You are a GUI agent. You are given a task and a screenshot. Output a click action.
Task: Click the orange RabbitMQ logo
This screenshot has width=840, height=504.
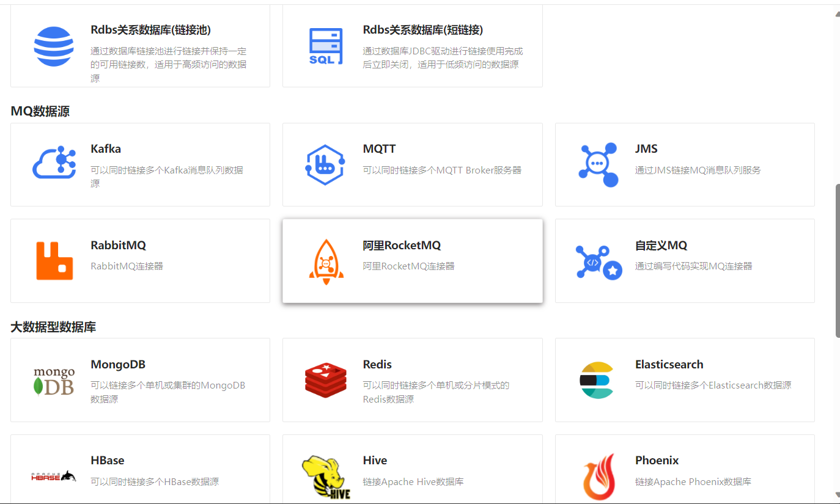[x=54, y=261]
